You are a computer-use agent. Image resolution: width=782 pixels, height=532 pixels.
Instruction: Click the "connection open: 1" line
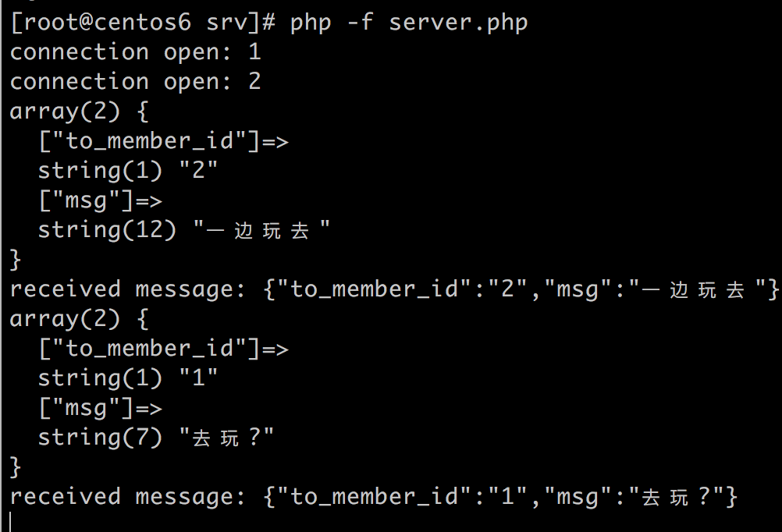[135, 52]
